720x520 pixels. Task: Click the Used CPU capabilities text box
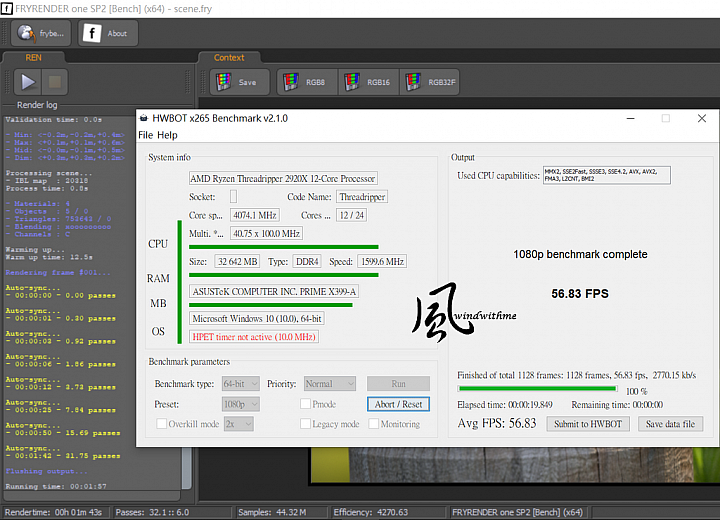pyautogui.click(x=607, y=175)
